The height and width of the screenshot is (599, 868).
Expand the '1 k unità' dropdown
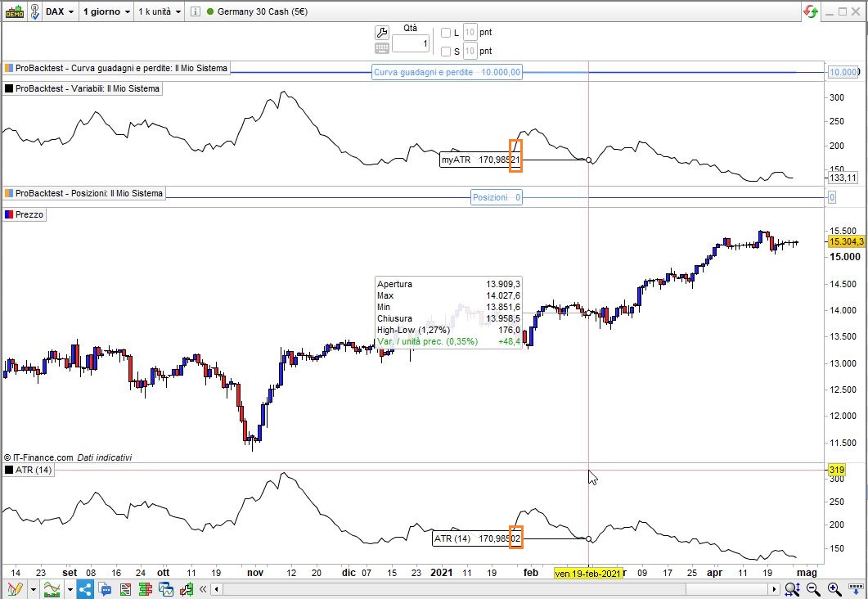pos(159,11)
